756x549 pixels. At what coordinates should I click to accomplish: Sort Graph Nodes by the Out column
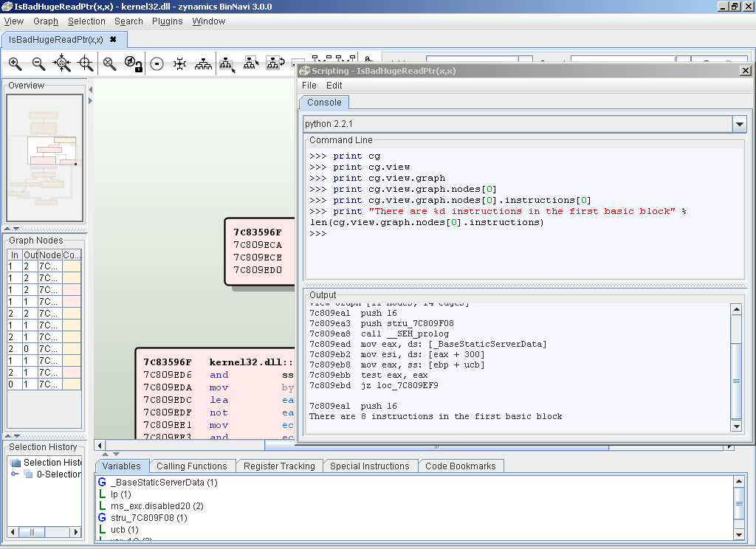point(30,255)
